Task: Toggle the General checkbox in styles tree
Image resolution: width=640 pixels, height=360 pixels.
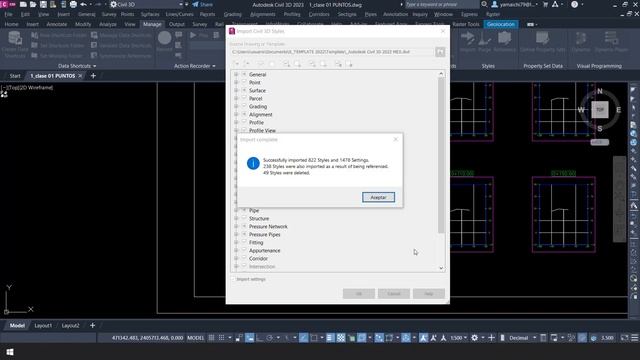Action: (244, 74)
